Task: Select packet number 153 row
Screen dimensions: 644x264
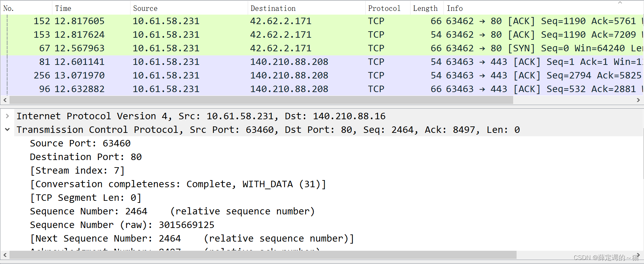Action: pos(322,35)
